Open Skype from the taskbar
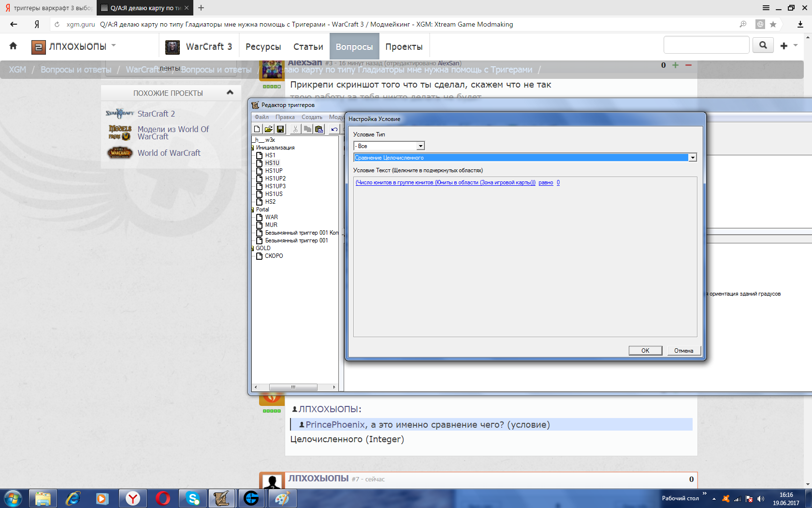 [193, 498]
